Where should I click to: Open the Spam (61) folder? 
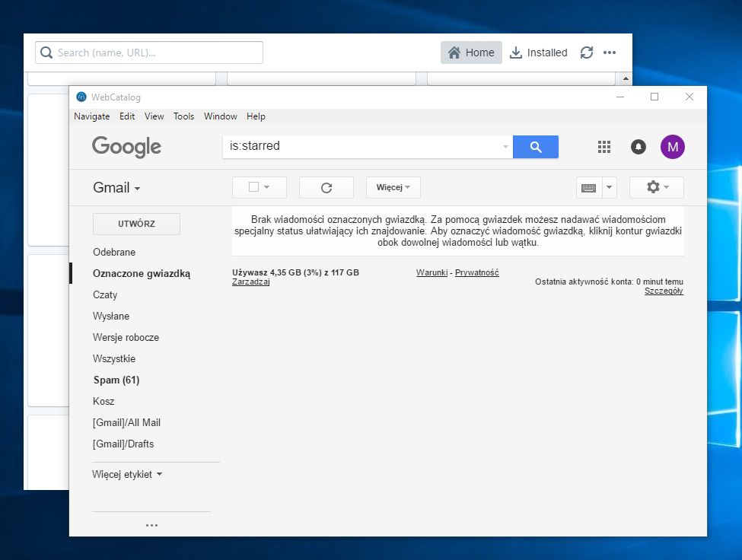click(116, 380)
